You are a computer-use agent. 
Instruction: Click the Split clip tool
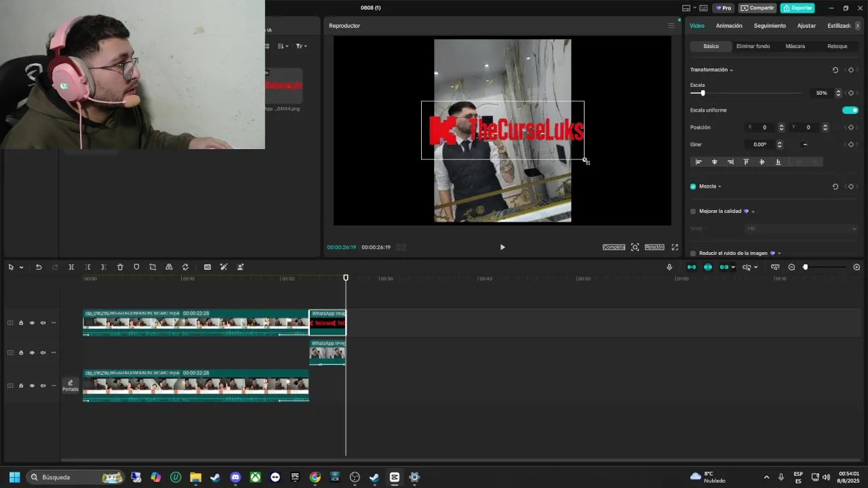tap(71, 267)
